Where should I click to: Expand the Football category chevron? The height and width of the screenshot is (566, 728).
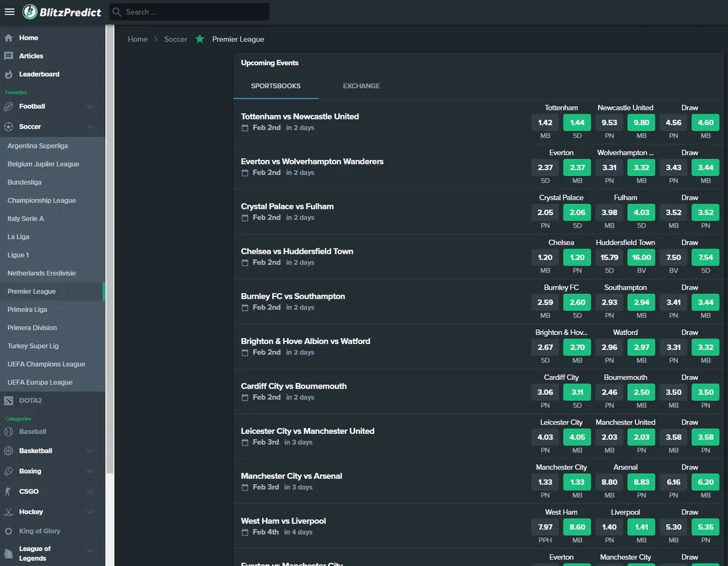click(x=90, y=106)
